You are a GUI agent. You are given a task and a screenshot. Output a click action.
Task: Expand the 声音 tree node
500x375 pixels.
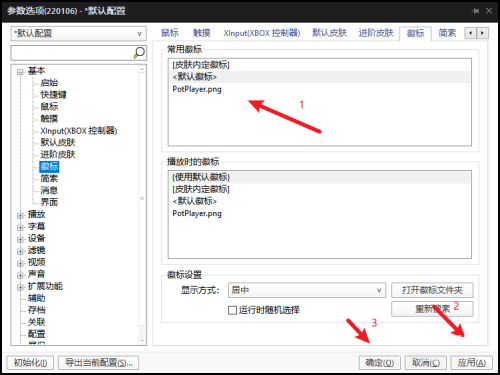21,275
